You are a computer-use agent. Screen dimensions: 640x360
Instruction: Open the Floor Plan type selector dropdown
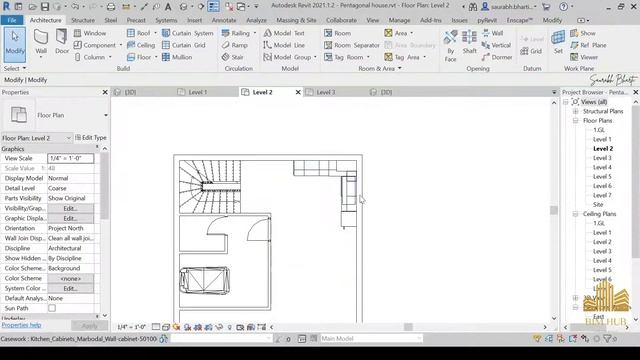[x=106, y=115]
